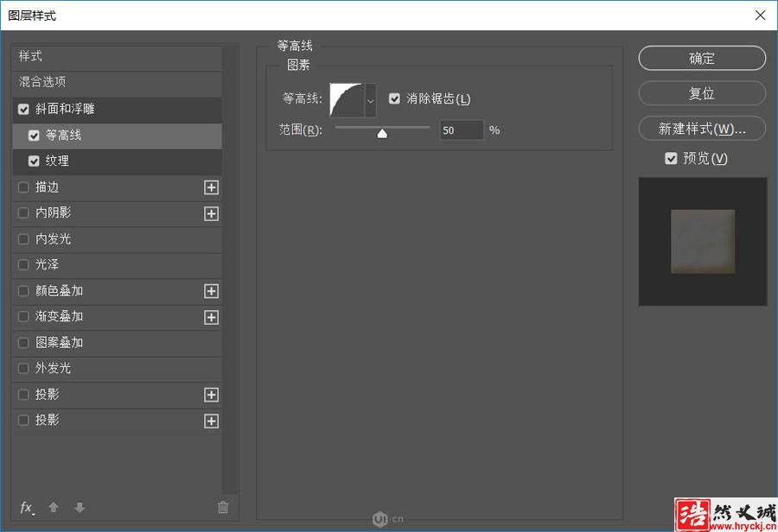Enable the 描边 checkbox

pyautogui.click(x=23, y=187)
